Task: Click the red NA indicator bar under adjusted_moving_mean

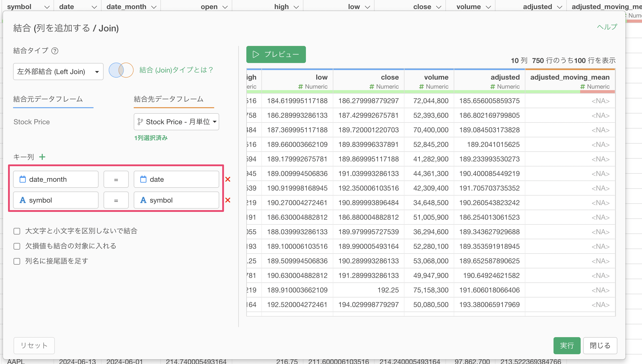Action: tap(597, 92)
